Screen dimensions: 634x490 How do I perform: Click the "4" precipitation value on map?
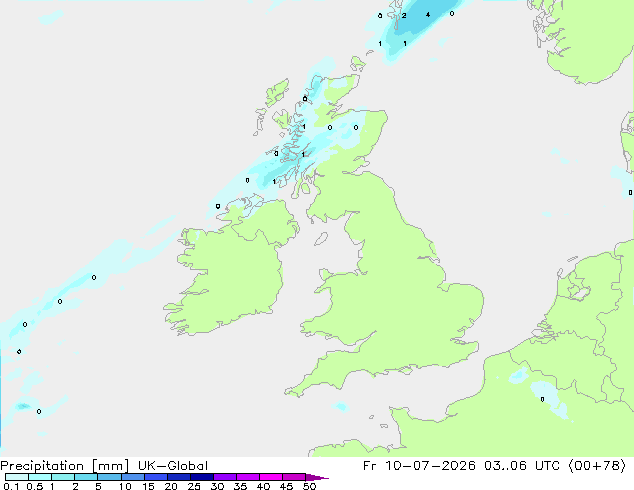pos(428,15)
